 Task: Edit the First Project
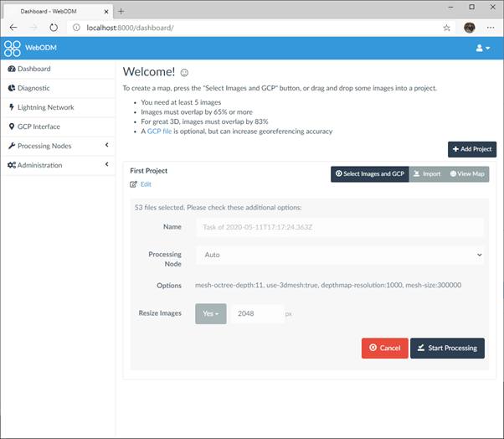141,184
